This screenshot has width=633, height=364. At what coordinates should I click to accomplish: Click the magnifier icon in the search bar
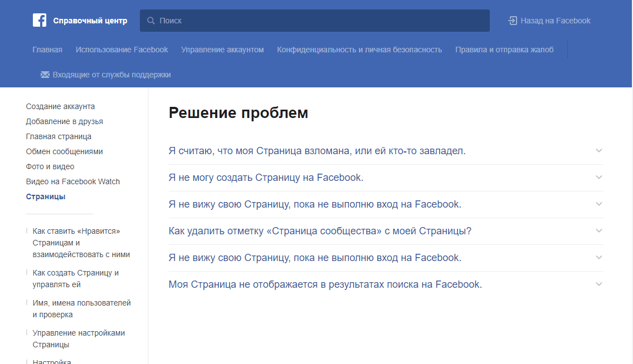[151, 21]
